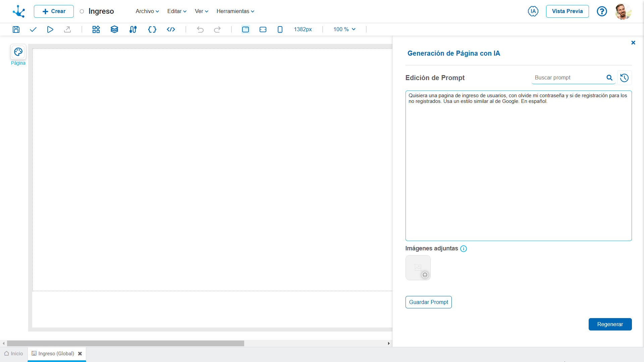Switch to the Inicio tab
644x362 pixels.
coord(14,354)
